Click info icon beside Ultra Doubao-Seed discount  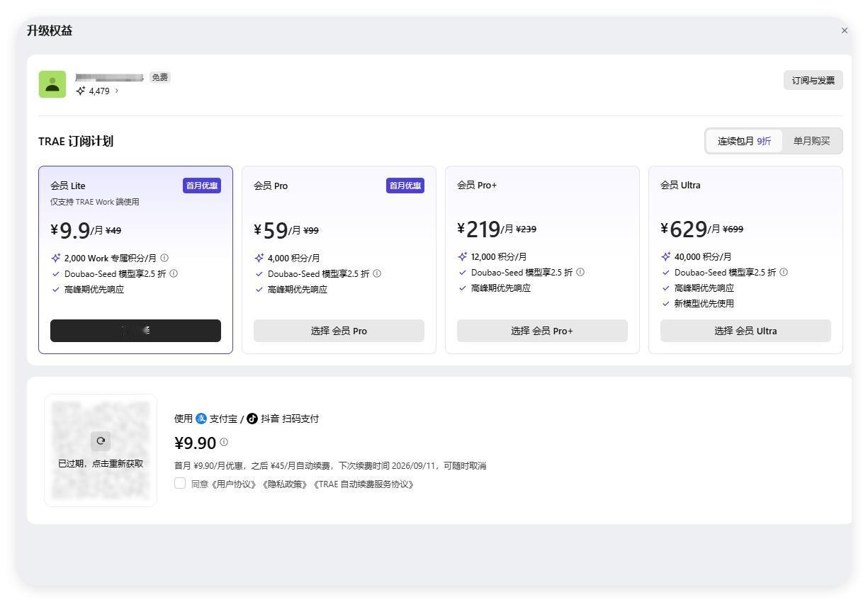coord(784,272)
